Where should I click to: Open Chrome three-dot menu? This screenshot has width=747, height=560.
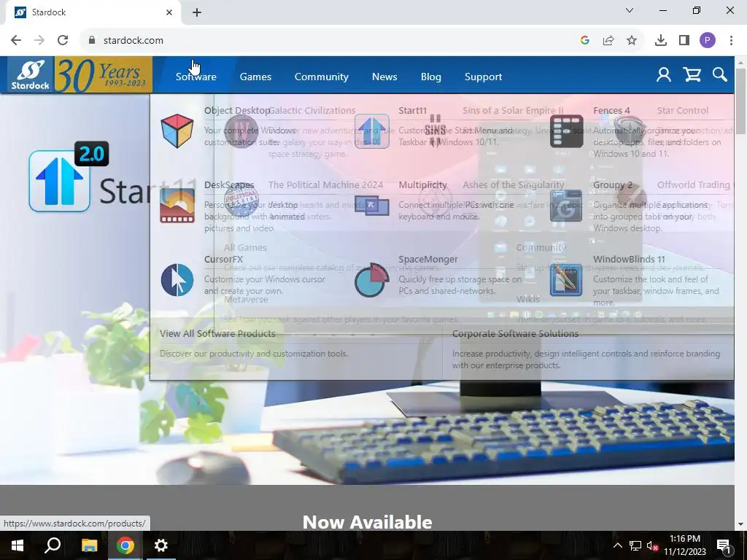[731, 41]
